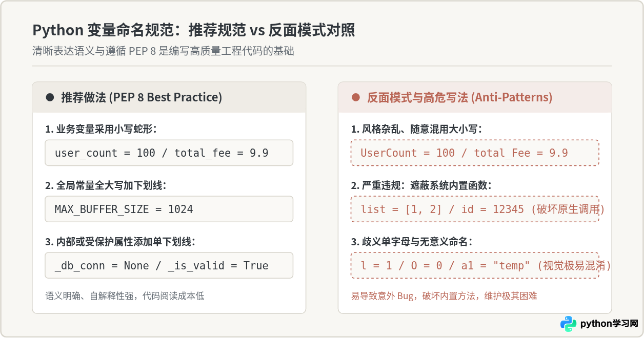This screenshot has height=338, width=644.
Task: Click the header '推荐做法 (PEP 8 Best Practice)'
Action: 142,97
